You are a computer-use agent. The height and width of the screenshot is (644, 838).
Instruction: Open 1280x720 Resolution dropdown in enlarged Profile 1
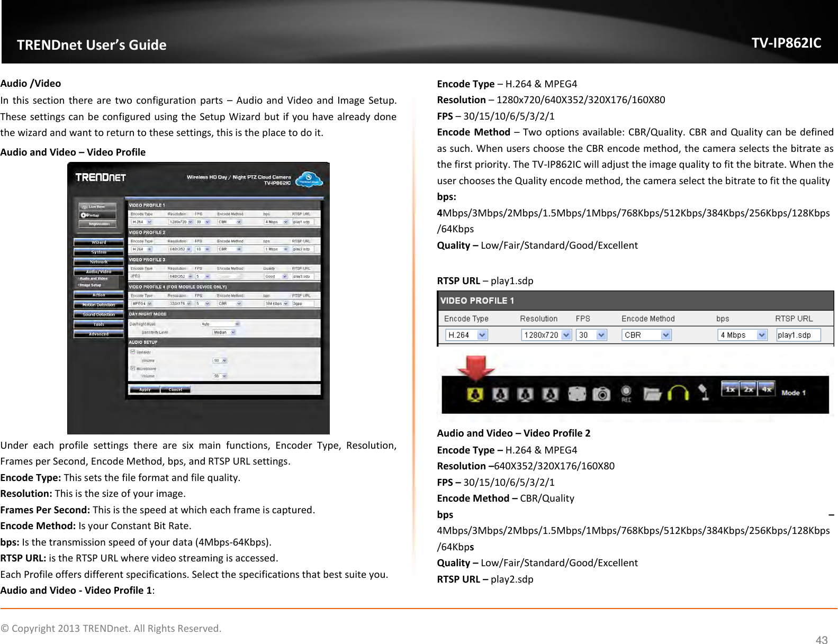pos(546,335)
